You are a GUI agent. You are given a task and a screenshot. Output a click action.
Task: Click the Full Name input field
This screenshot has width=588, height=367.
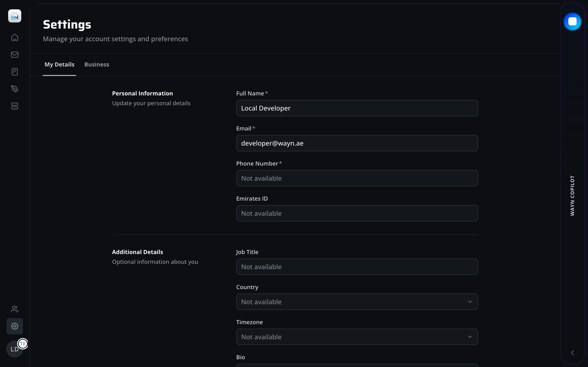tap(357, 108)
